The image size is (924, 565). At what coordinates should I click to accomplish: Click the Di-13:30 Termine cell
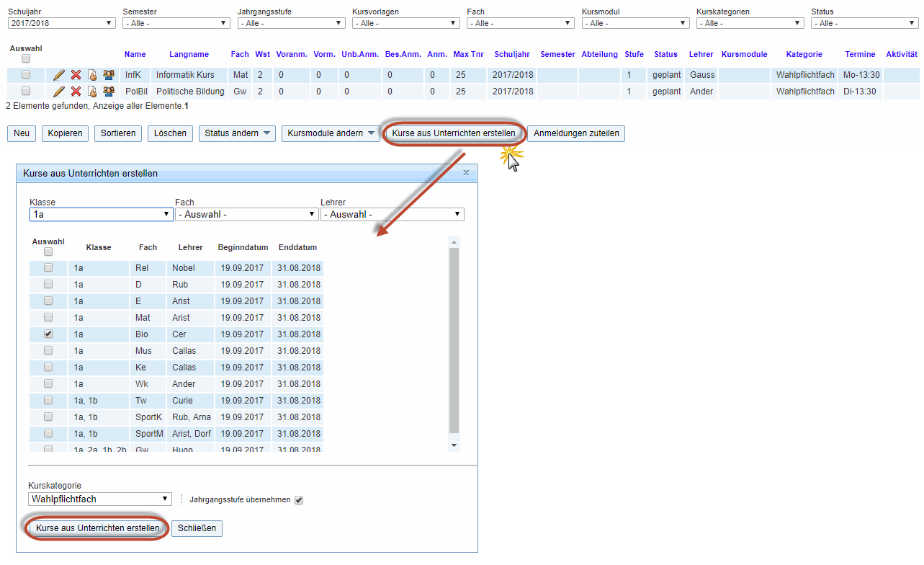pyautogui.click(x=860, y=92)
